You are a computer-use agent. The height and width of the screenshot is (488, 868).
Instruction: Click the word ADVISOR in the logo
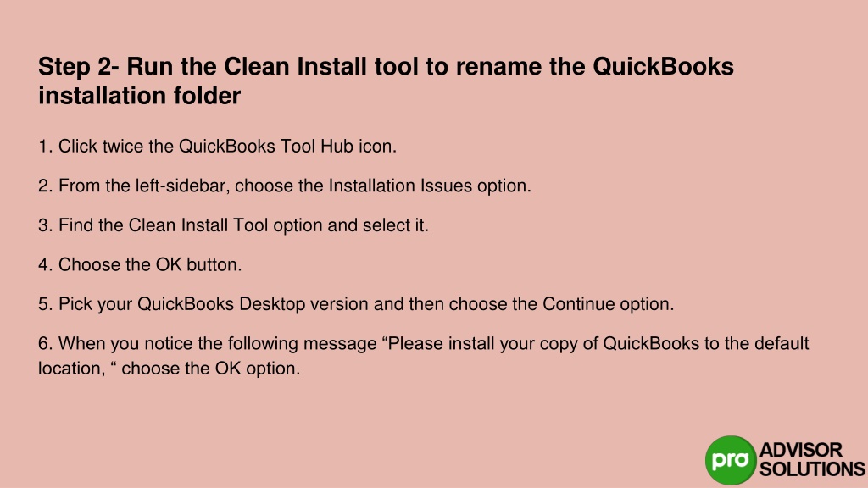[801, 450]
